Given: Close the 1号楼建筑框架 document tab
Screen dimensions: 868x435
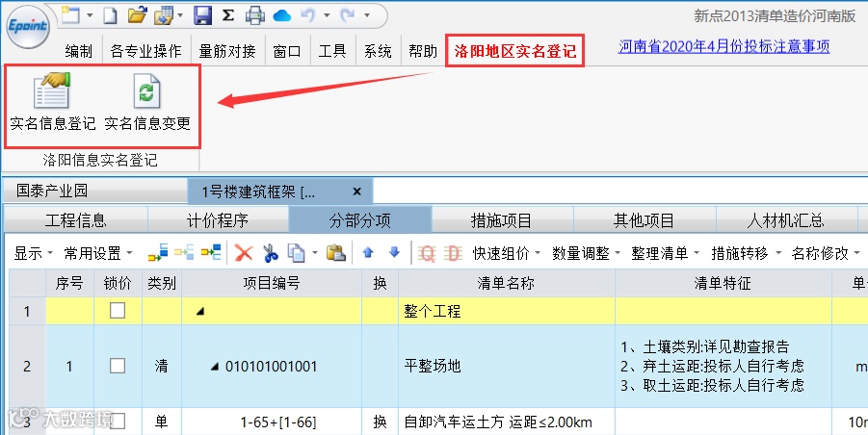Looking at the screenshot, I should tap(357, 192).
